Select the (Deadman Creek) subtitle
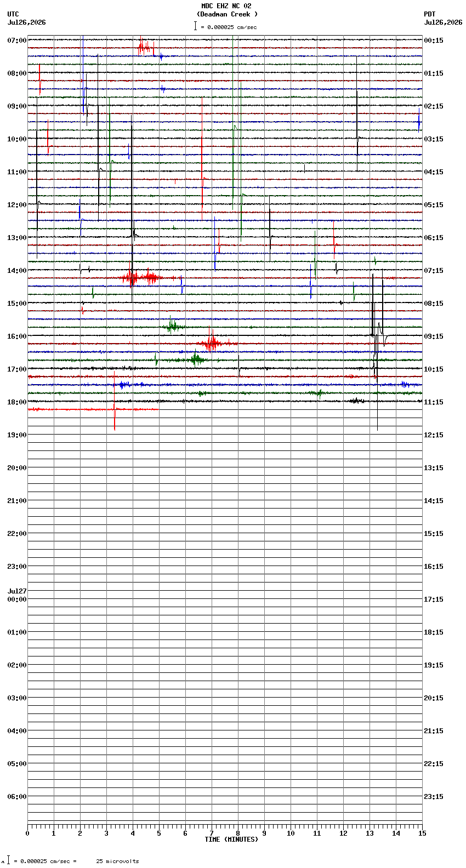The height and width of the screenshot is (868, 466). point(227,14)
